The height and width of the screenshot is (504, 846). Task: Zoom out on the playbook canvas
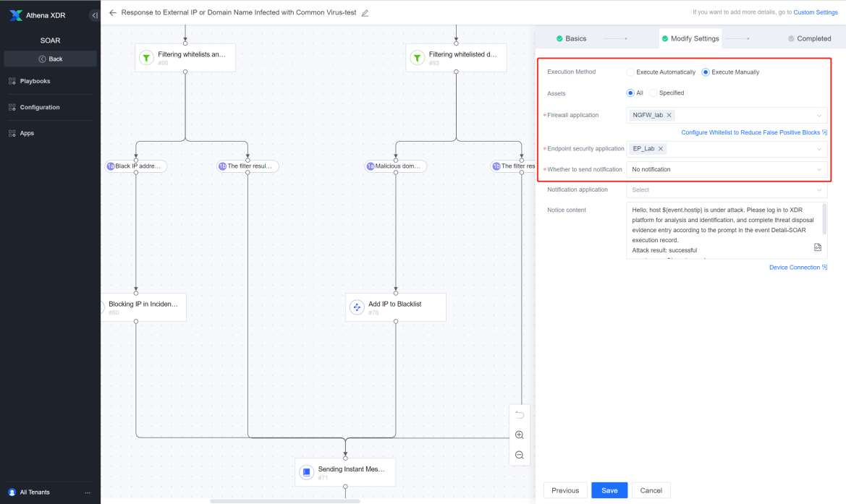point(520,455)
